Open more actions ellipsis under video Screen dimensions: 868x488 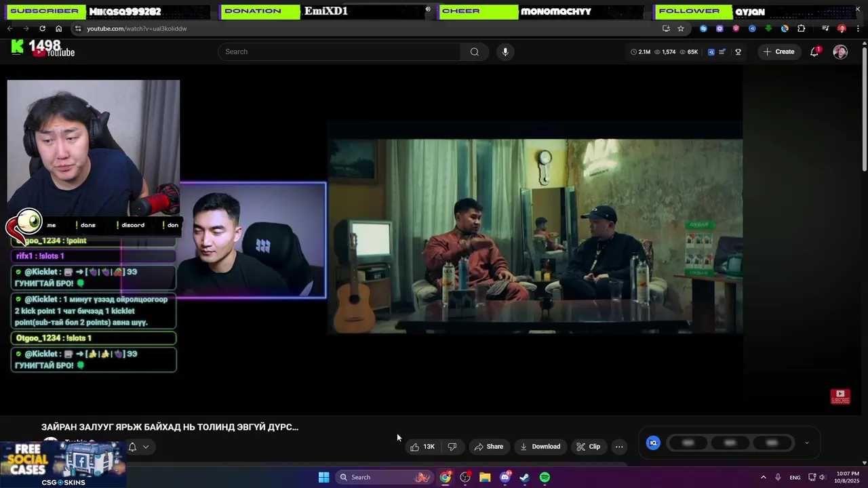(x=619, y=447)
